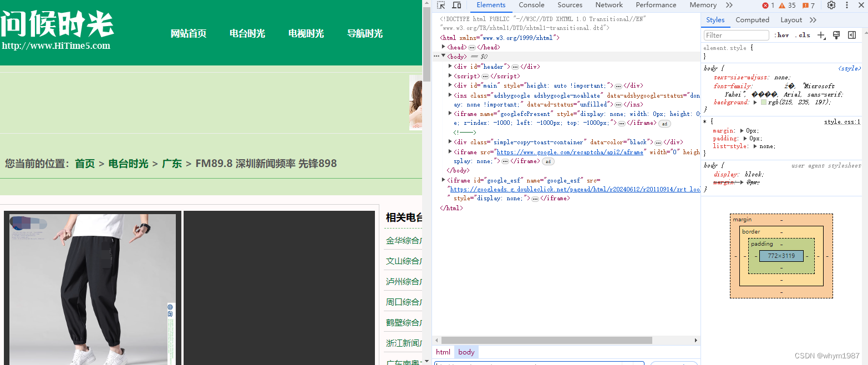Expand the background property shorthand arrow

(755, 102)
